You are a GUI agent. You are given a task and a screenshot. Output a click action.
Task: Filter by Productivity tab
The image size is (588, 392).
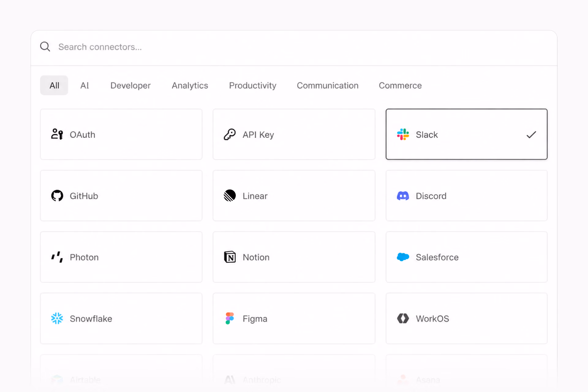(x=253, y=85)
